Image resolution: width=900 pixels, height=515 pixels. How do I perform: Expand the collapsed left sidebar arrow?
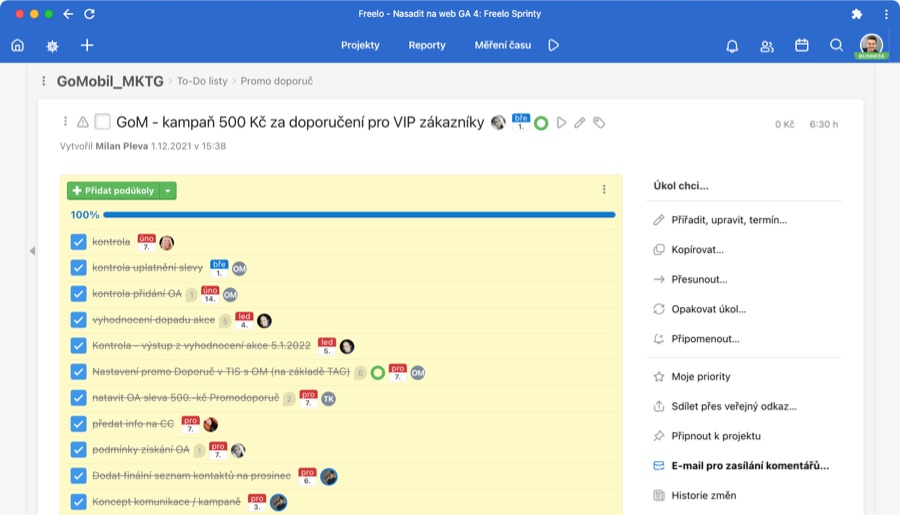tap(33, 251)
